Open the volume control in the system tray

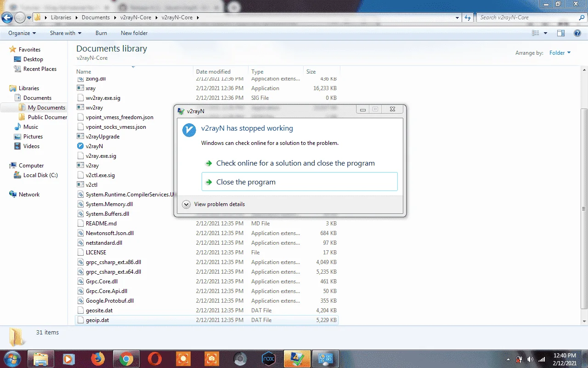(530, 359)
